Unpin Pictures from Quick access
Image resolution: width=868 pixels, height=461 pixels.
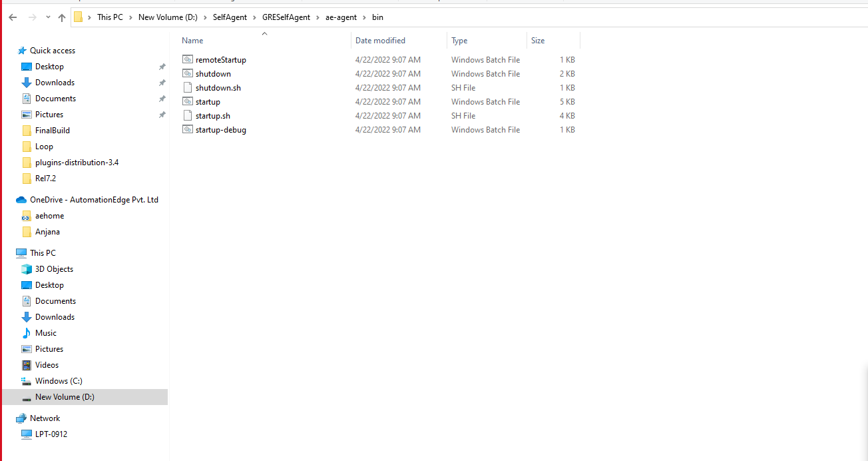162,114
